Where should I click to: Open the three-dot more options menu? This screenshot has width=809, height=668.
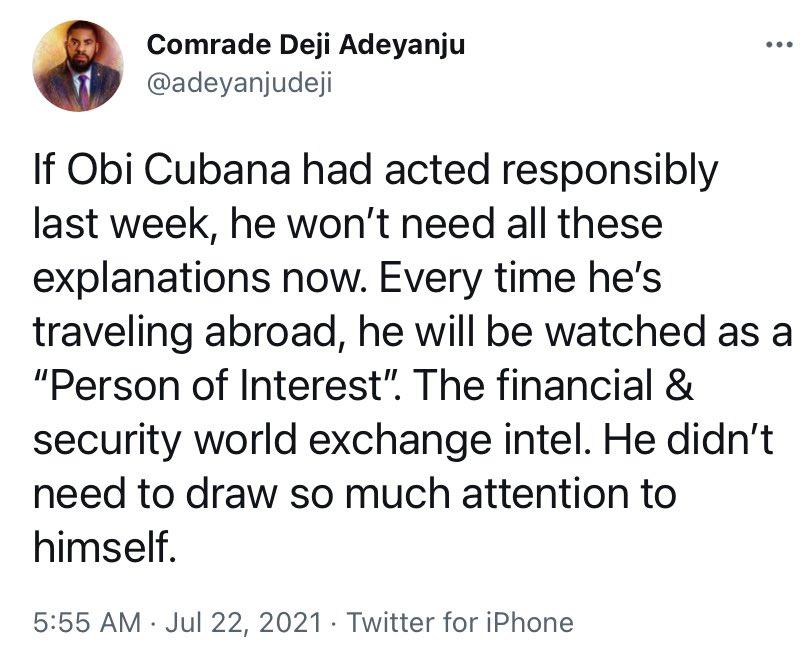(x=777, y=47)
